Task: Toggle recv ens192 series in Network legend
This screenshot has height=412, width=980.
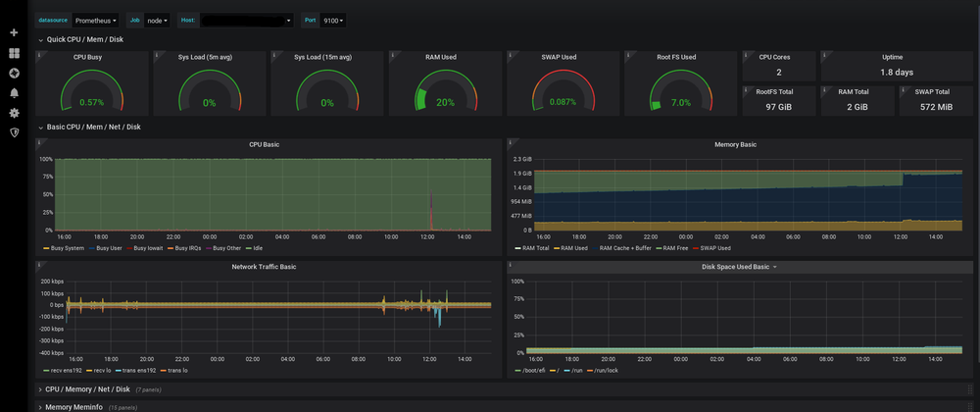Action: pos(68,371)
